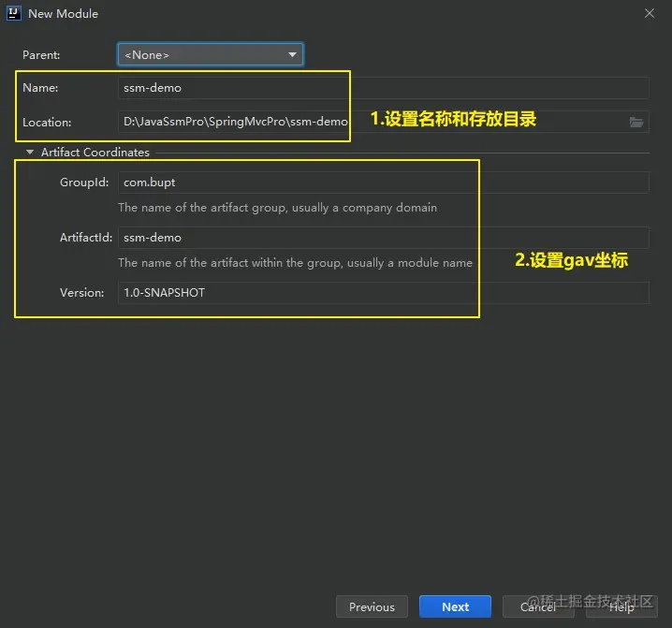Click the "GroupId:" label

tap(84, 183)
